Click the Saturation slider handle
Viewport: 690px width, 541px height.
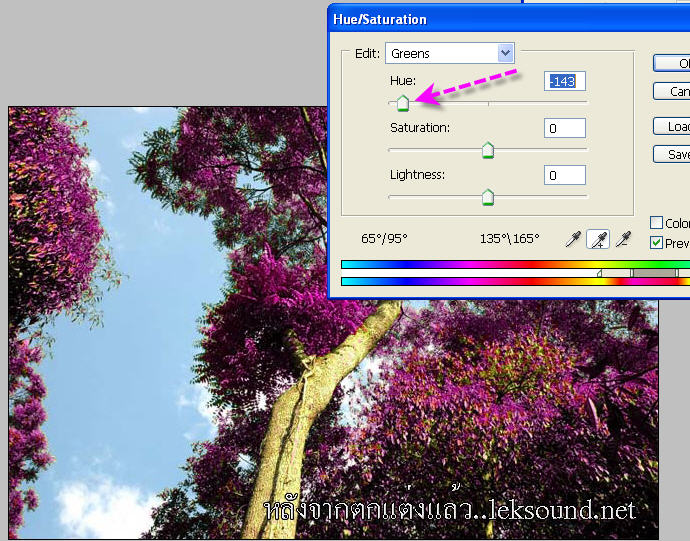[488, 150]
